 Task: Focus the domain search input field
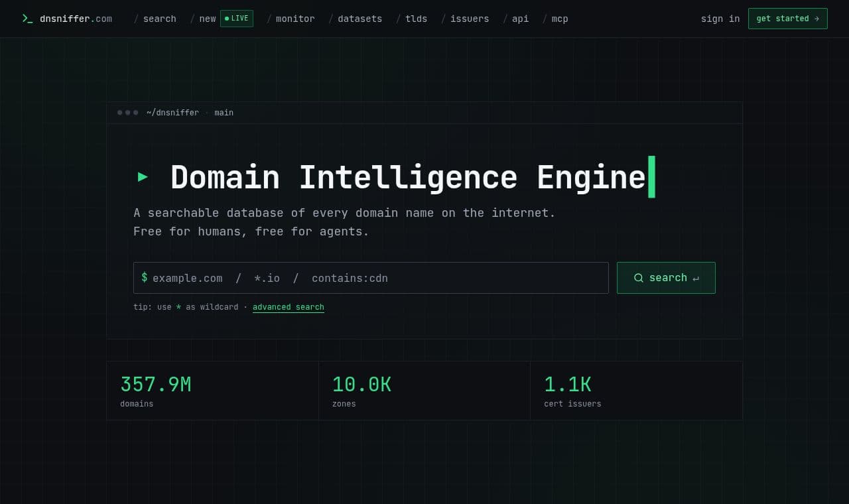[x=371, y=278]
